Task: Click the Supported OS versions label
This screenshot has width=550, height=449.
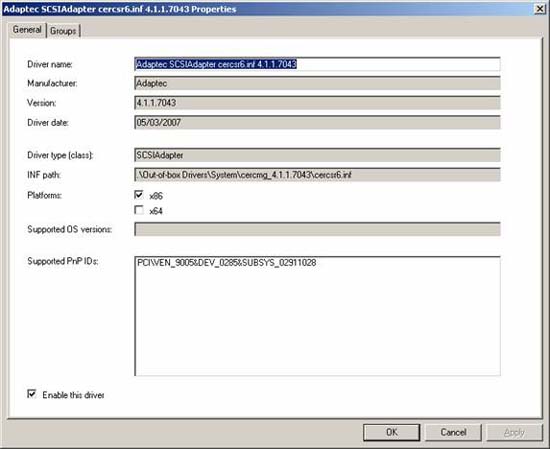Action: pyautogui.click(x=69, y=229)
